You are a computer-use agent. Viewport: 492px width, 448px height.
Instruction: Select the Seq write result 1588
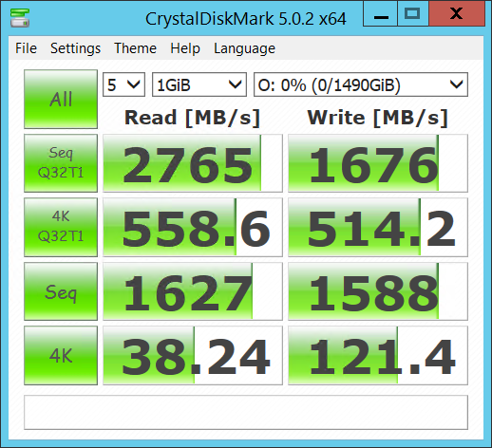pos(378,291)
